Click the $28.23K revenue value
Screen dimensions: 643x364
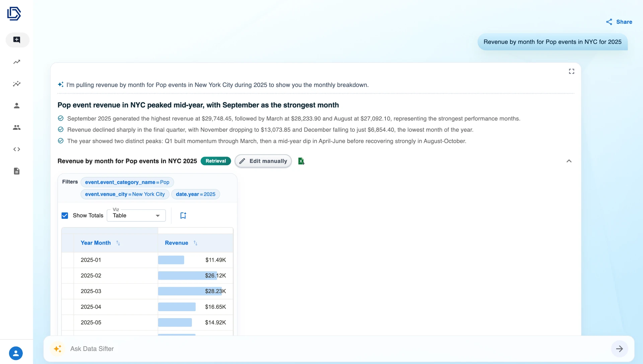tap(216, 291)
